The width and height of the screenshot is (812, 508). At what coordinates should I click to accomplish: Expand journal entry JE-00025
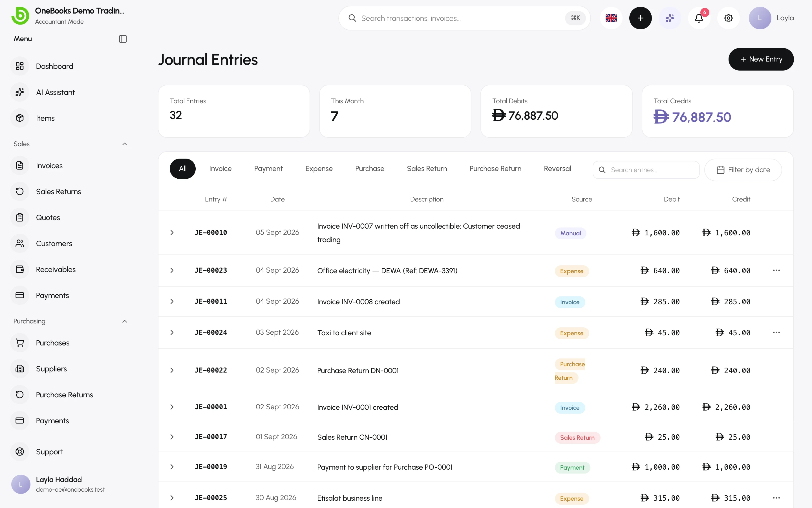point(172,498)
